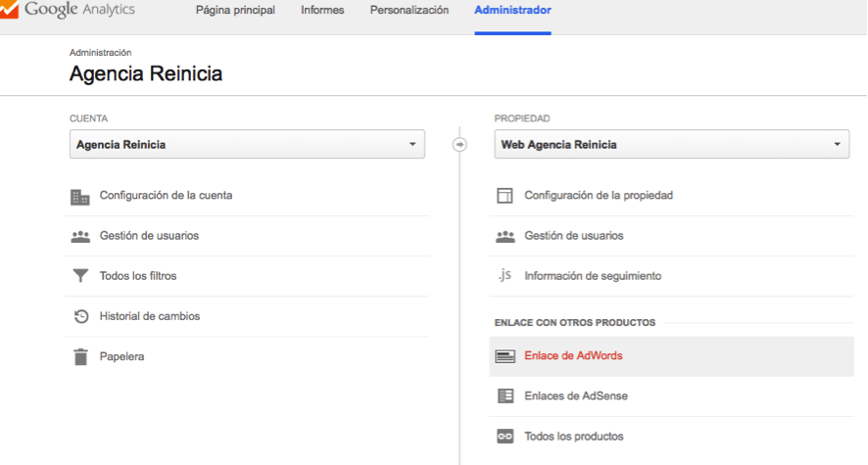Click the funnel icon for Todos los filtros

[x=80, y=275]
